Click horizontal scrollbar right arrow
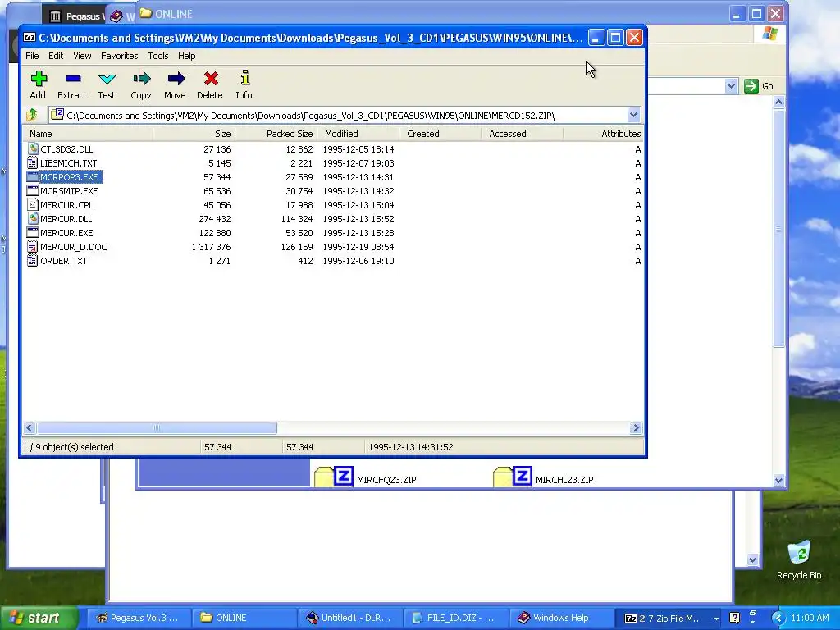The height and width of the screenshot is (630, 840). 636,427
